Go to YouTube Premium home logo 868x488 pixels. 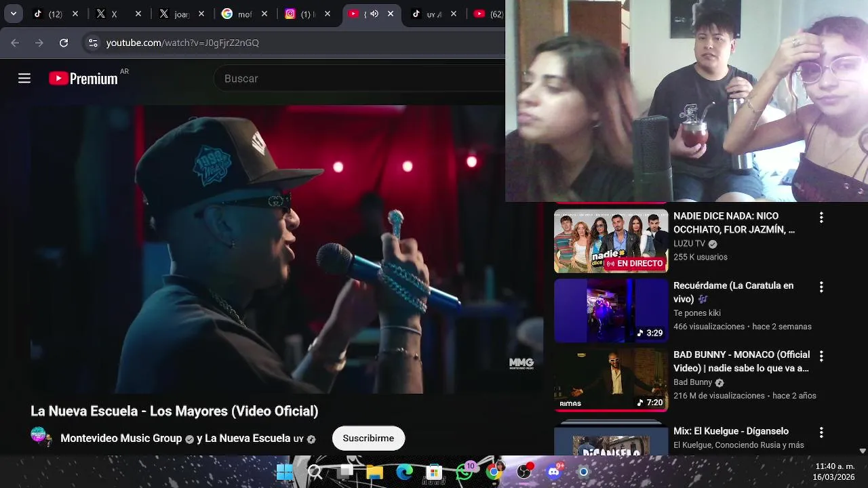click(x=83, y=79)
